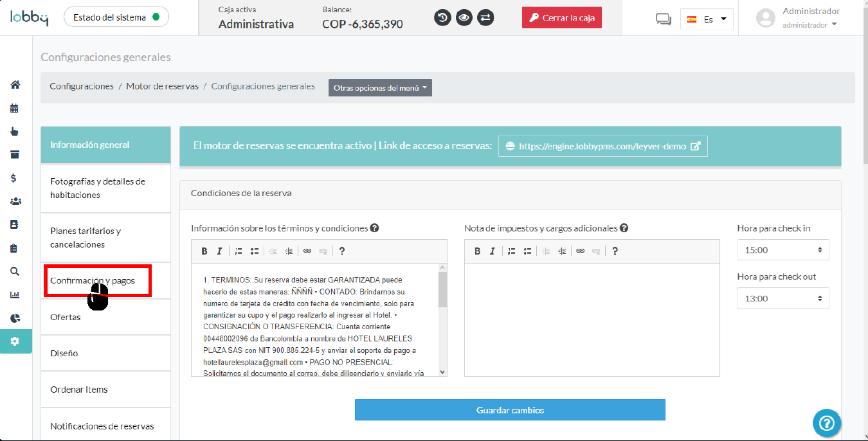868x441 pixels.
Task: Click the dollar sign sidebar icon
Action: click(x=15, y=178)
